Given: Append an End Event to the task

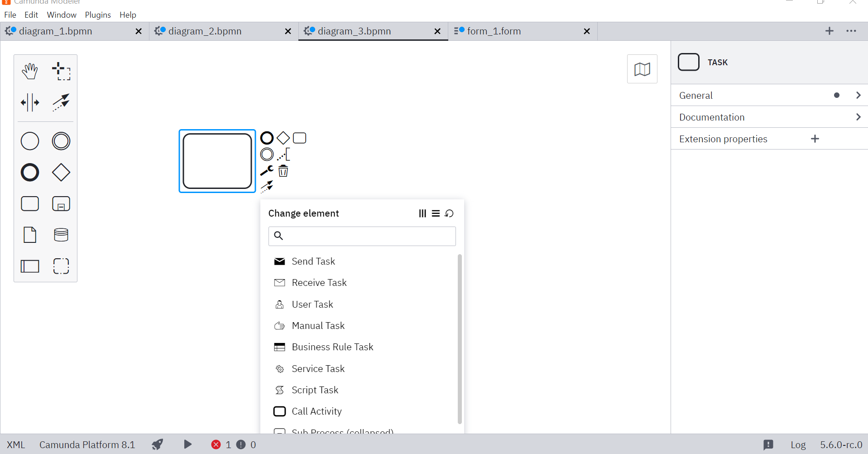Looking at the screenshot, I should pos(267,138).
